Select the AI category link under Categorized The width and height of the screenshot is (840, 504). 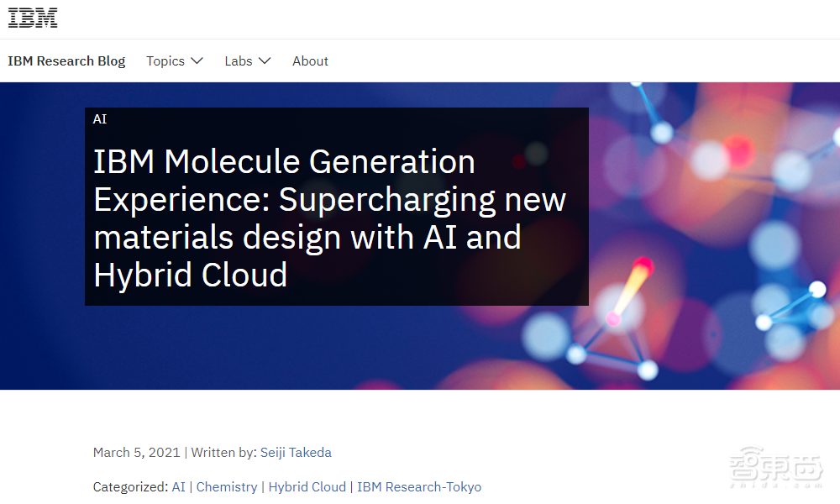(178, 487)
